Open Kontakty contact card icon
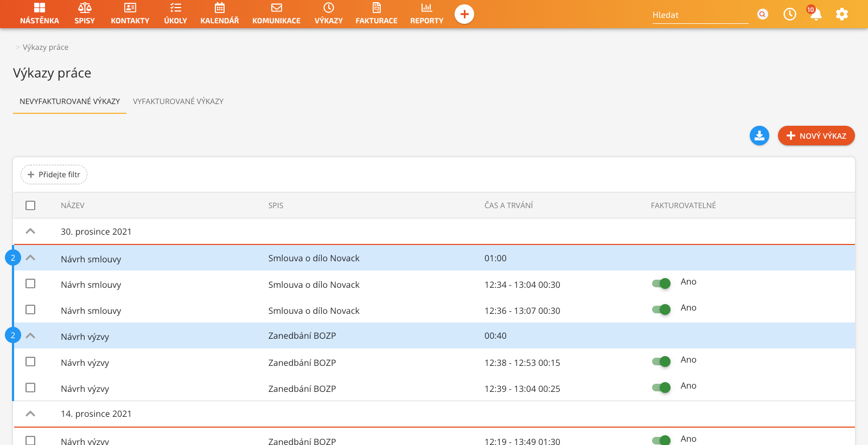The image size is (868, 445). pos(130,8)
